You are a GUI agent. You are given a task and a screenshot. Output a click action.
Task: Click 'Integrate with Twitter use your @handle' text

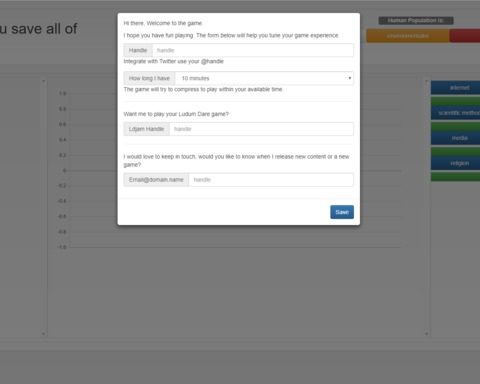coord(174,61)
